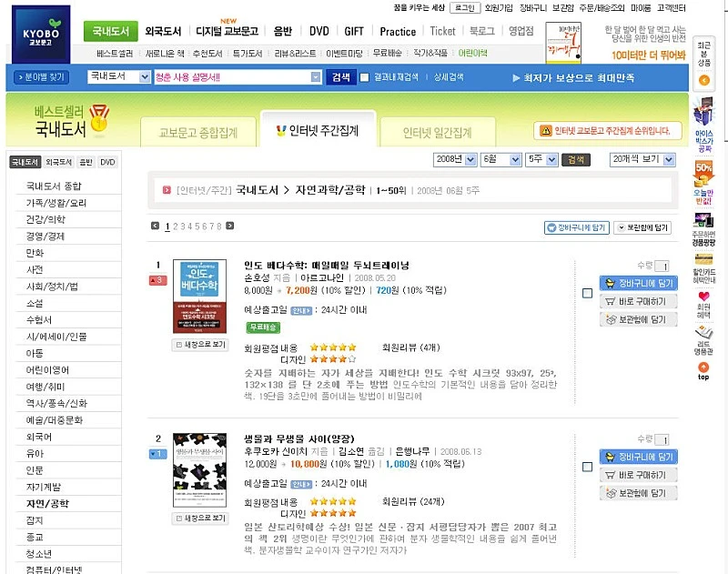Open the book ad thumbnail in header

tap(563, 43)
